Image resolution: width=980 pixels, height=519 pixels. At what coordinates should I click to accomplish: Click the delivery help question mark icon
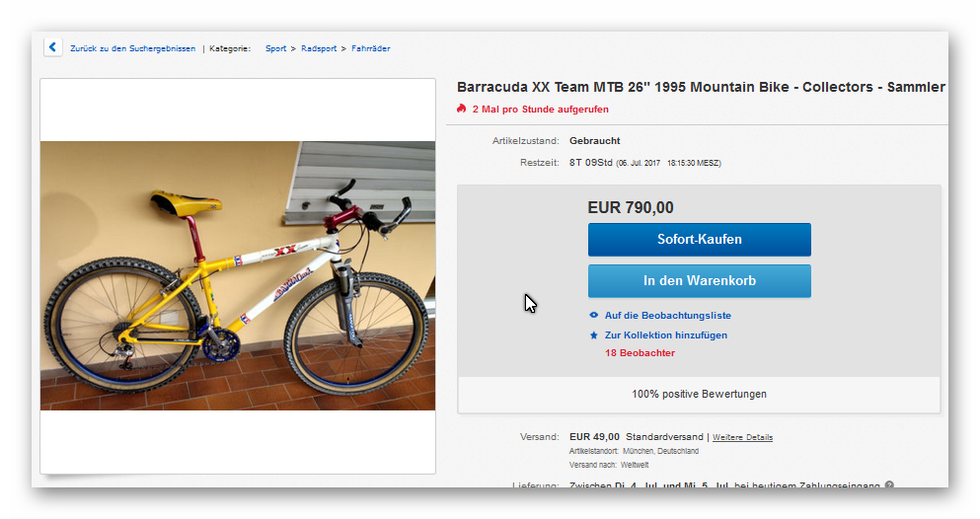point(889,485)
